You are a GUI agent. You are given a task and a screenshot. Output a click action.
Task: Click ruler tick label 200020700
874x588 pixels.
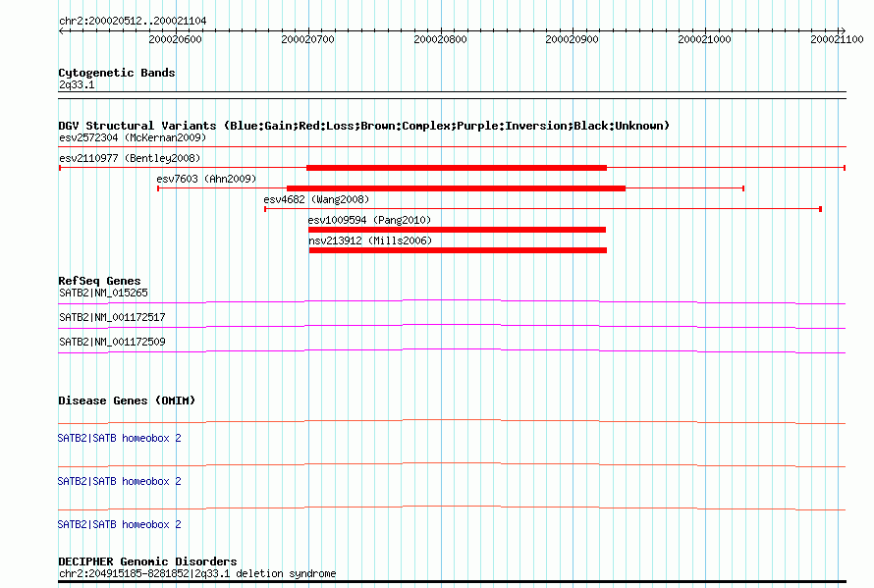pos(307,39)
